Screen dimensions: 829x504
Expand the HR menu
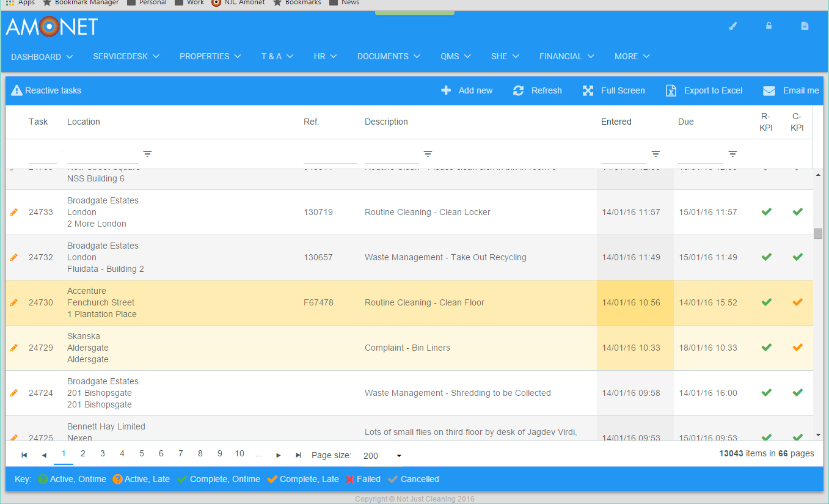(x=326, y=56)
